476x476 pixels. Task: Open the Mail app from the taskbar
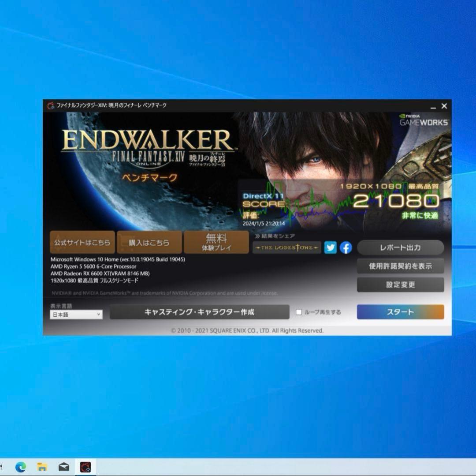(64, 466)
